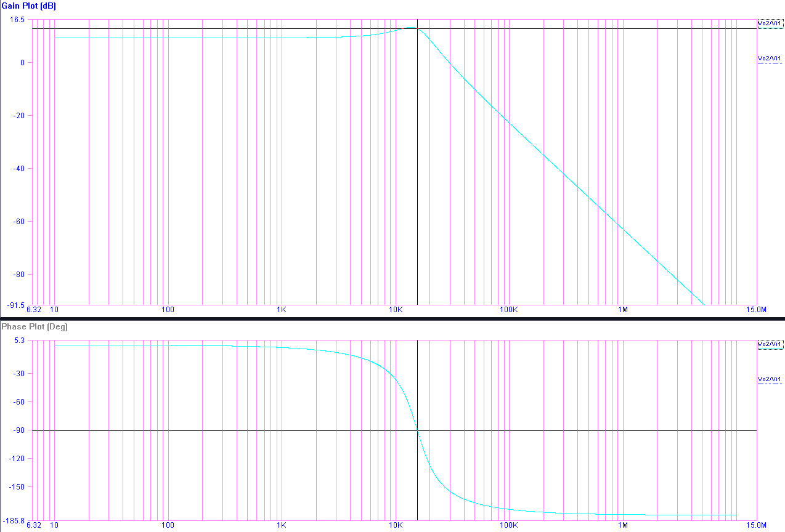This screenshot has height=532, width=785.
Task: Click the -185.8 minimum label on the phase axis
Action: [x=14, y=520]
